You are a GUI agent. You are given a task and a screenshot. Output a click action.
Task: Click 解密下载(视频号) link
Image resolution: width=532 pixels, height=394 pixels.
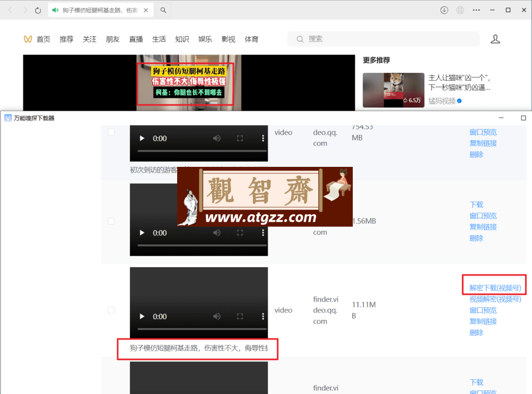495,288
